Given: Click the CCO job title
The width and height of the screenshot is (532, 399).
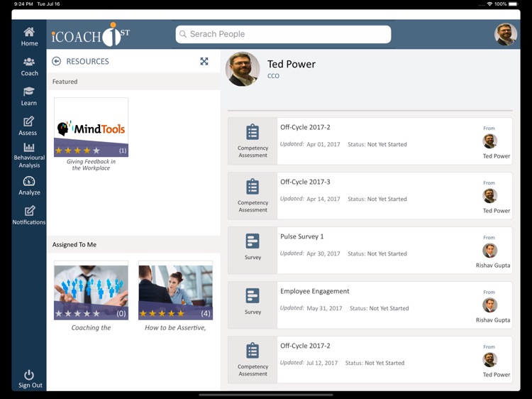Looking at the screenshot, I should pyautogui.click(x=273, y=76).
